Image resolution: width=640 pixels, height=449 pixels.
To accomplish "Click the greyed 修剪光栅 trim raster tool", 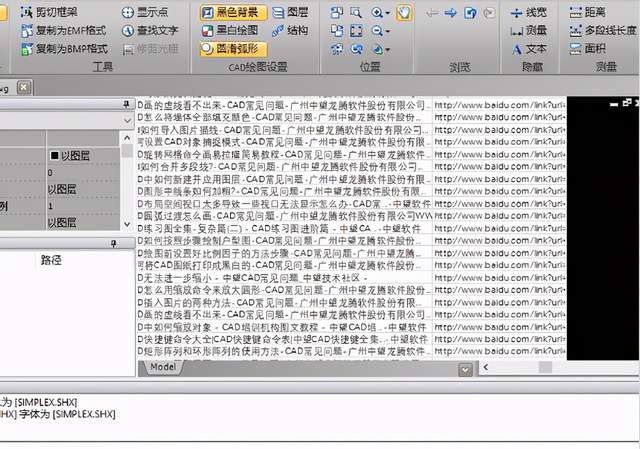I will click(x=151, y=49).
